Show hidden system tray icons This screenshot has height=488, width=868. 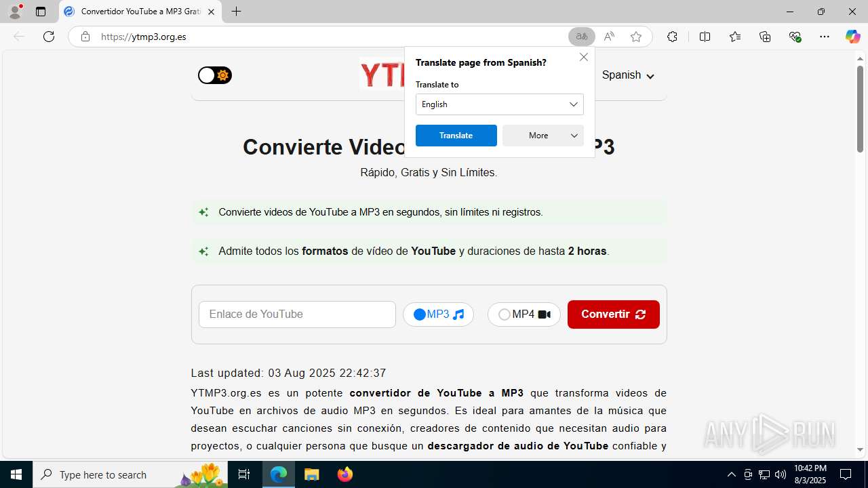click(x=731, y=474)
